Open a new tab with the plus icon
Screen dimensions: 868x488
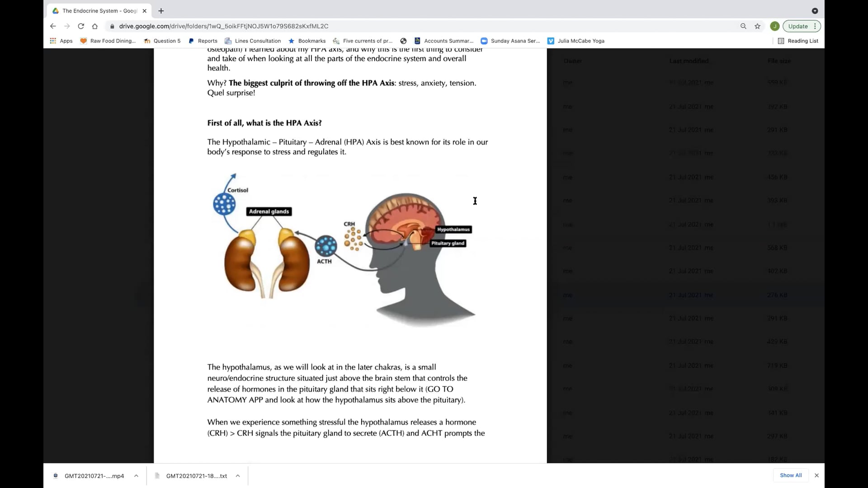(161, 11)
